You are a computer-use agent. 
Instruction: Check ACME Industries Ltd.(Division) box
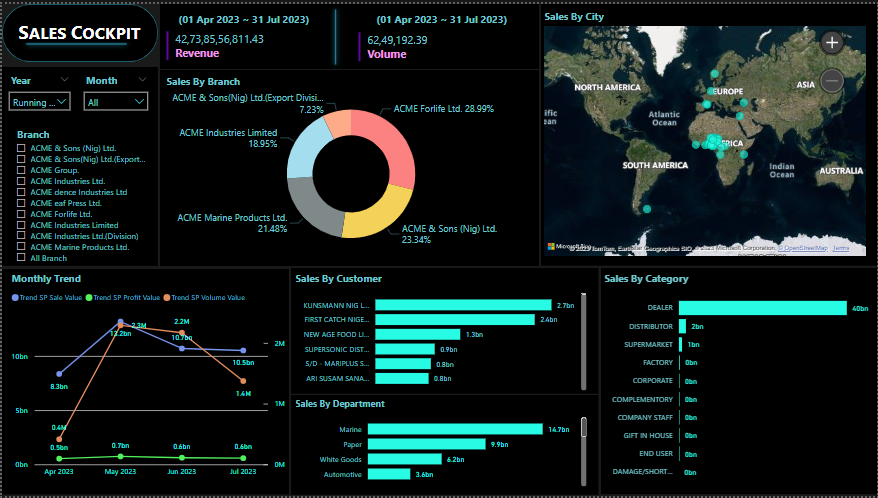[21, 236]
